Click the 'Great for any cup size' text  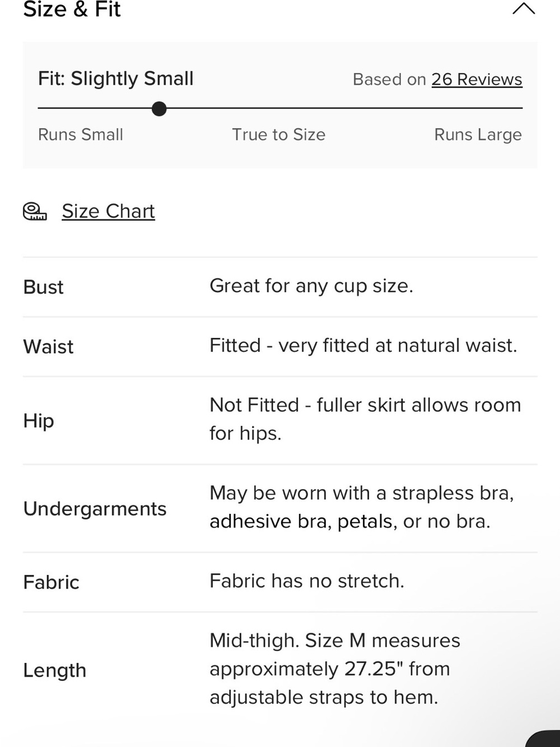click(311, 286)
